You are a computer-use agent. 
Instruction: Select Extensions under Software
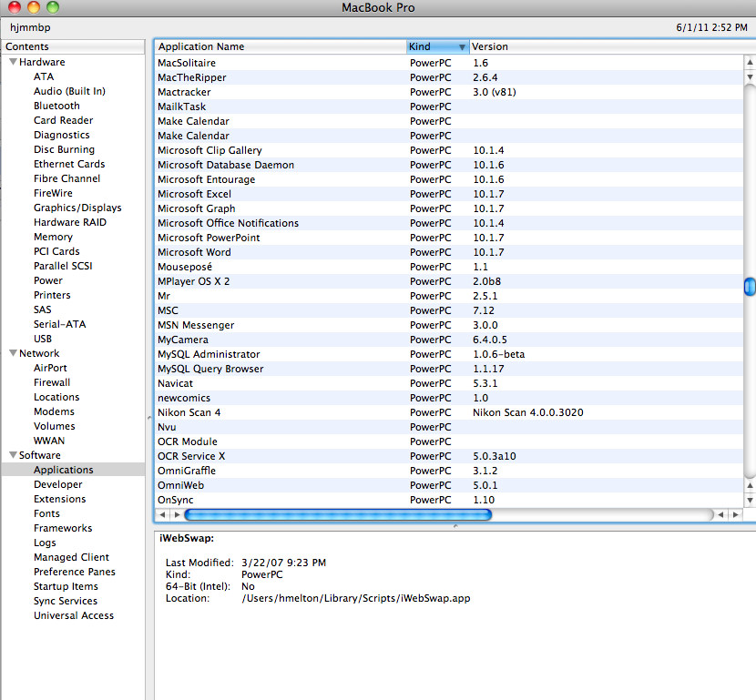coord(60,499)
